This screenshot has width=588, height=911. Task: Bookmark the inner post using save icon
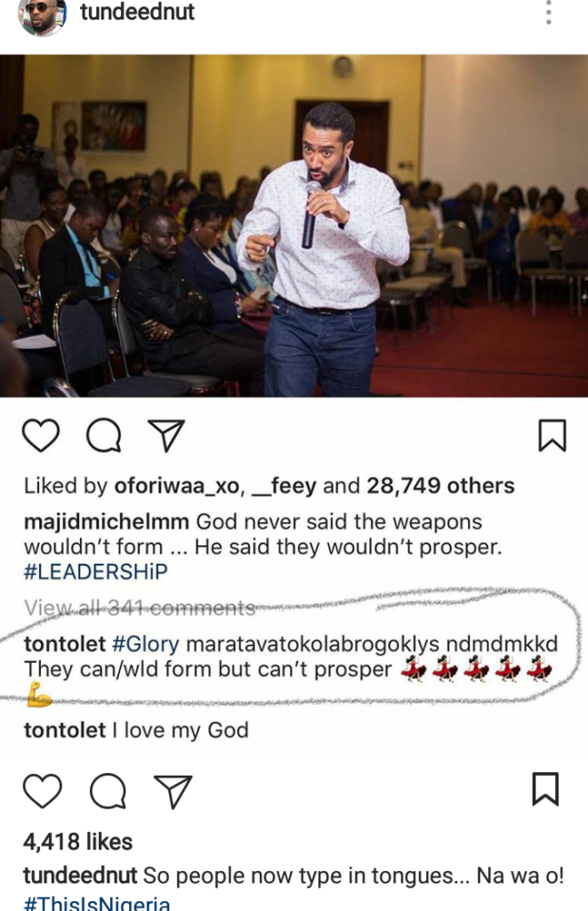tap(552, 435)
